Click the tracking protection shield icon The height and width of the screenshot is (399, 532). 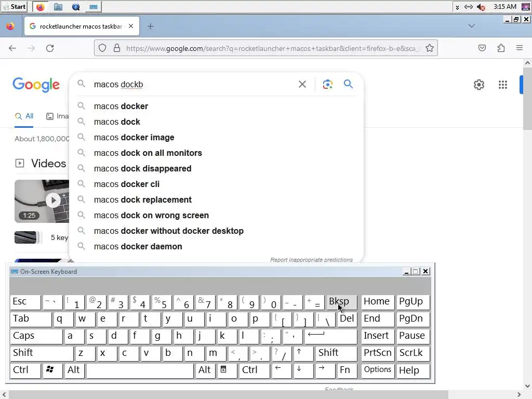[x=102, y=48]
